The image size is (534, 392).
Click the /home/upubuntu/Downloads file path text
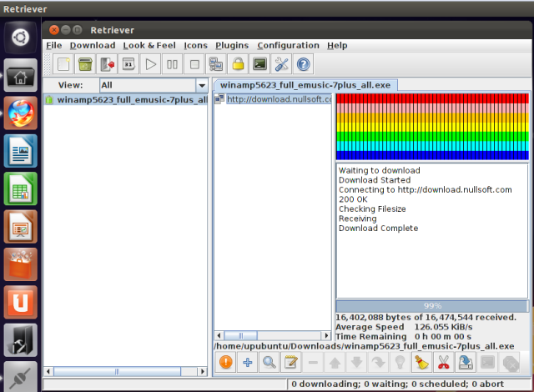364,346
